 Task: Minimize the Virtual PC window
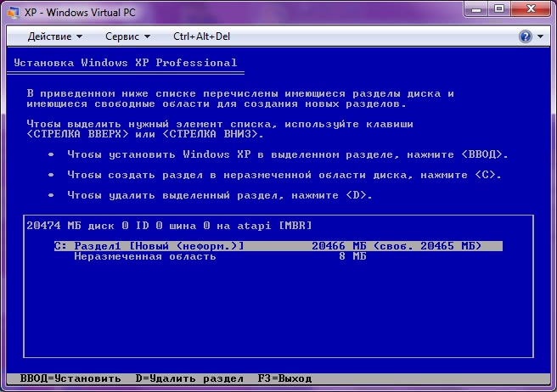(476, 8)
